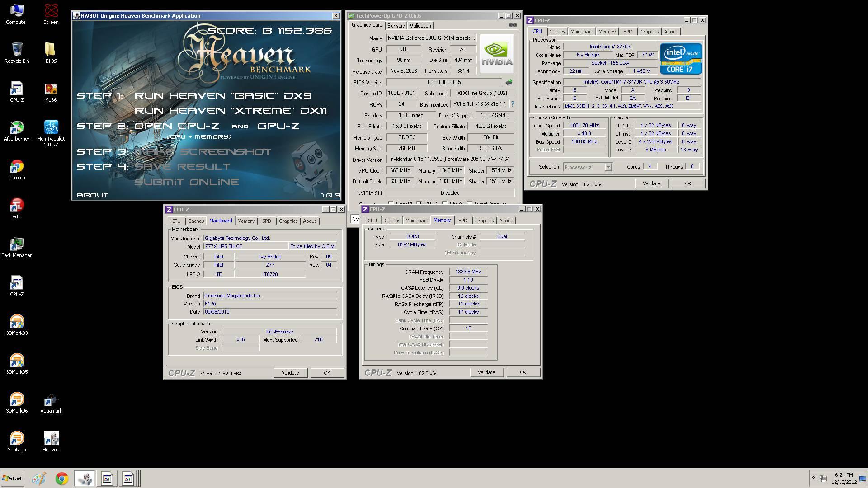Open the Chrome desktop shortcut

(16, 169)
